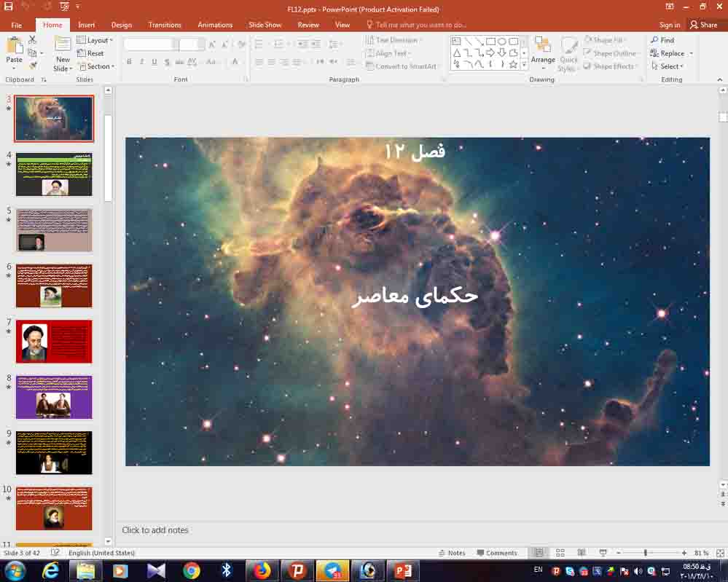The image size is (728, 582).
Task: Toggle bold formatting
Action: pyautogui.click(x=130, y=62)
